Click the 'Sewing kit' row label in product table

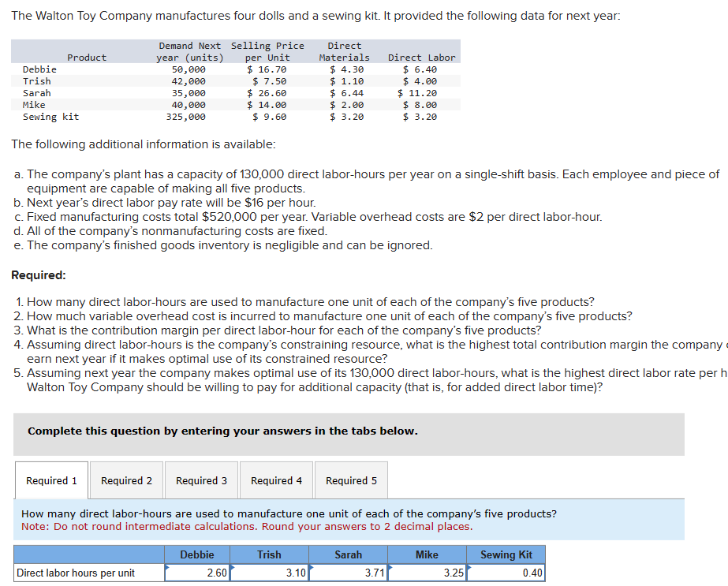tap(51, 117)
